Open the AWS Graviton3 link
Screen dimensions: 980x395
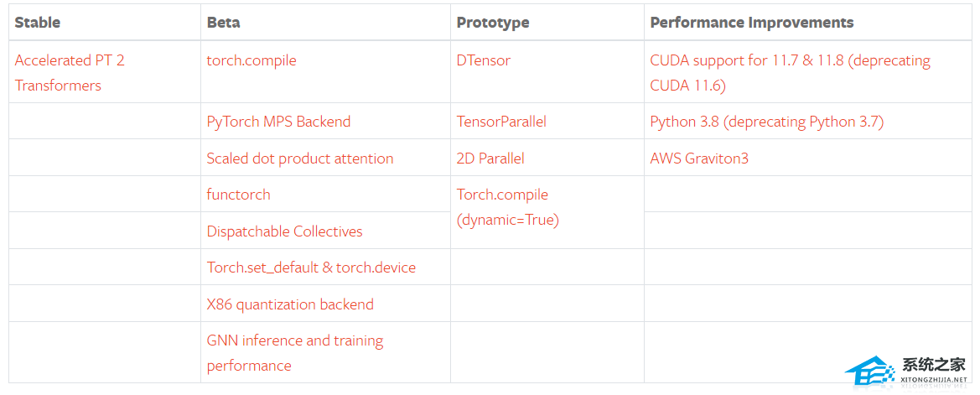coord(699,159)
